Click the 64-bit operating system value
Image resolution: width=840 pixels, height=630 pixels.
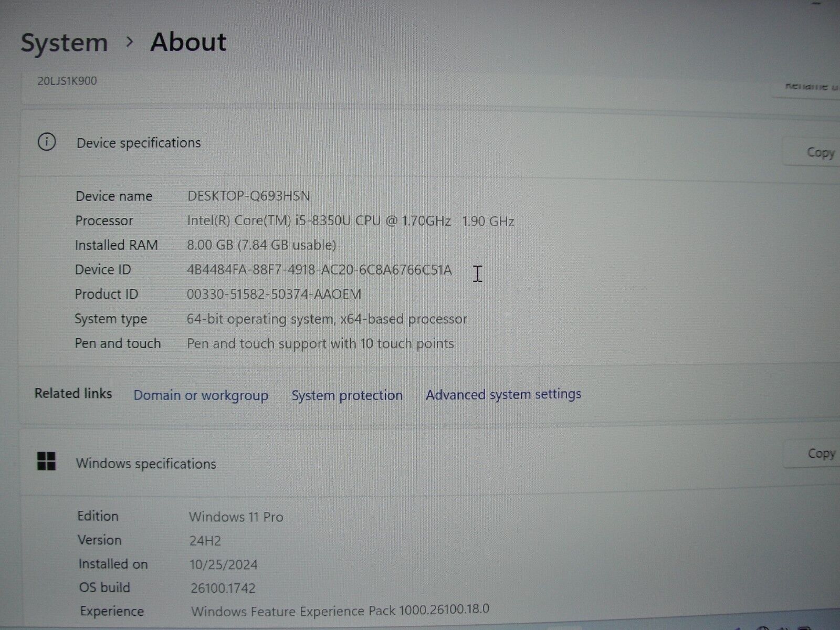327,319
